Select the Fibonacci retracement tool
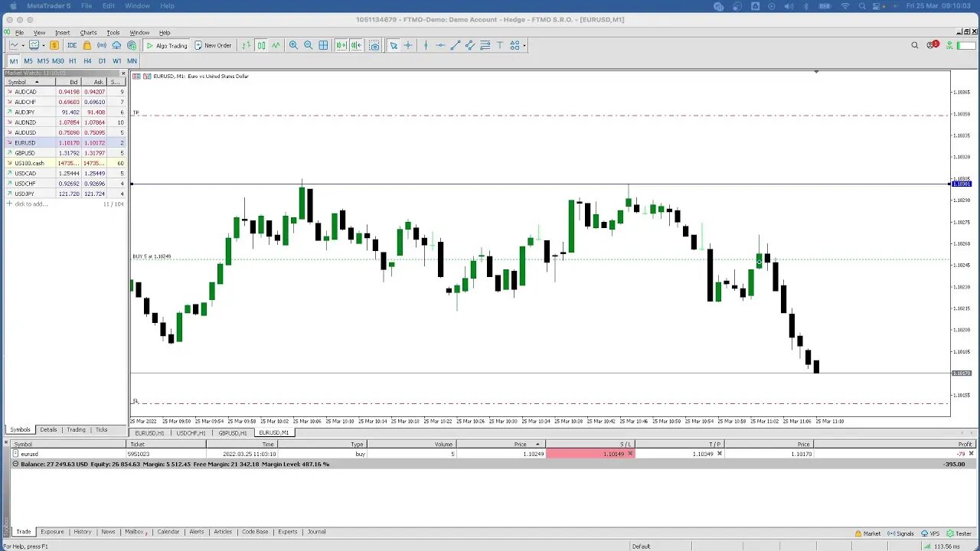Viewport: 980px width, 551px height. point(485,45)
